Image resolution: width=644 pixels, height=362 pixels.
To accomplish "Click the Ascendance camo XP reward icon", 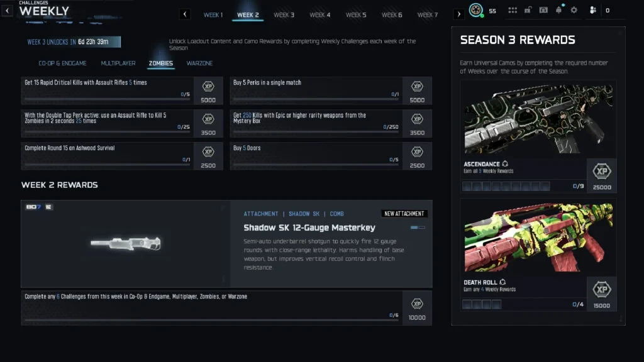I will tap(602, 172).
